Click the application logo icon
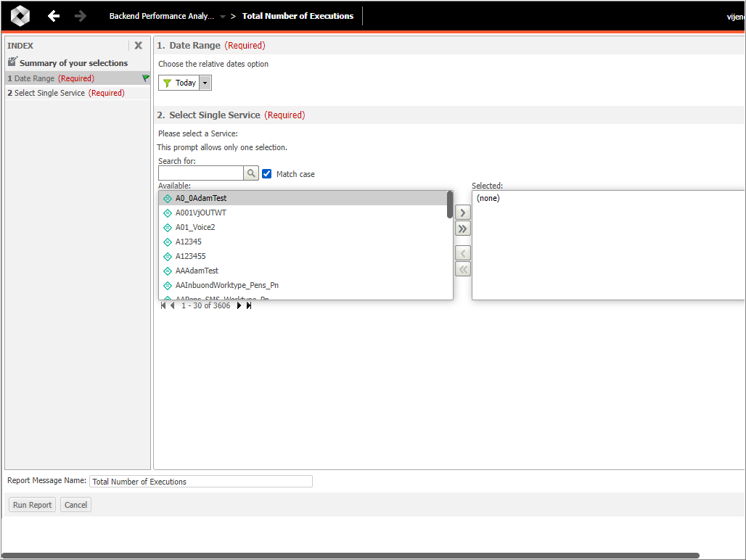This screenshot has height=560, width=746. pos(20,16)
